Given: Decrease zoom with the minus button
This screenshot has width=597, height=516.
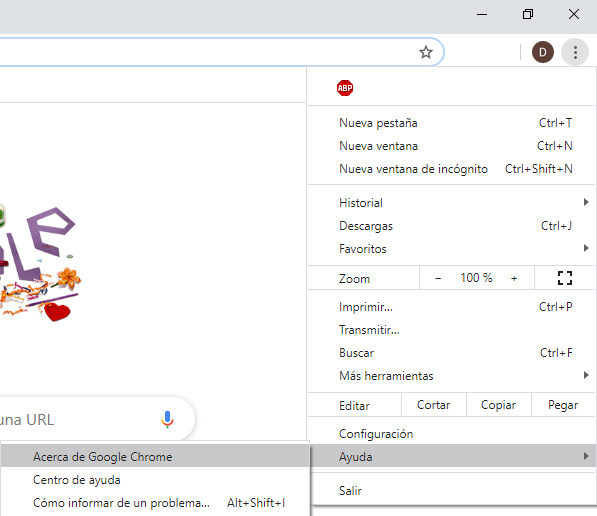Looking at the screenshot, I should pos(438,278).
